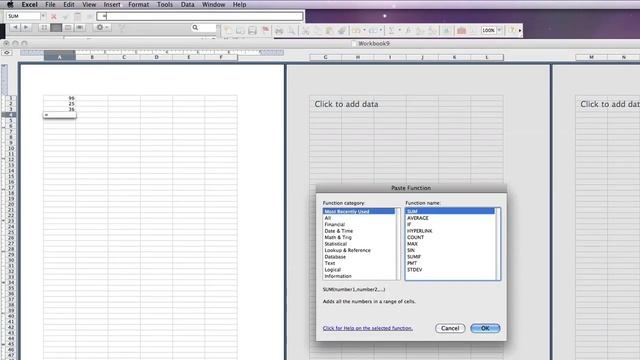This screenshot has width=640, height=360.
Task: Open the Format menu
Action: [139, 4]
